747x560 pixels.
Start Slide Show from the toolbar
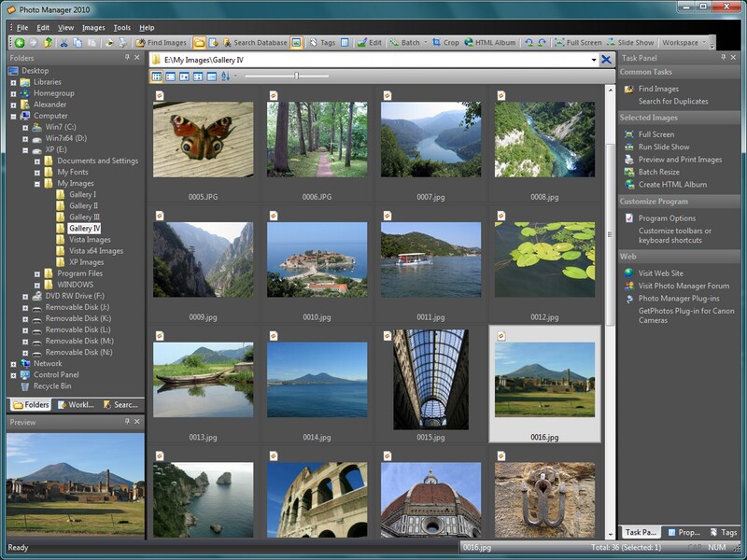coord(629,42)
